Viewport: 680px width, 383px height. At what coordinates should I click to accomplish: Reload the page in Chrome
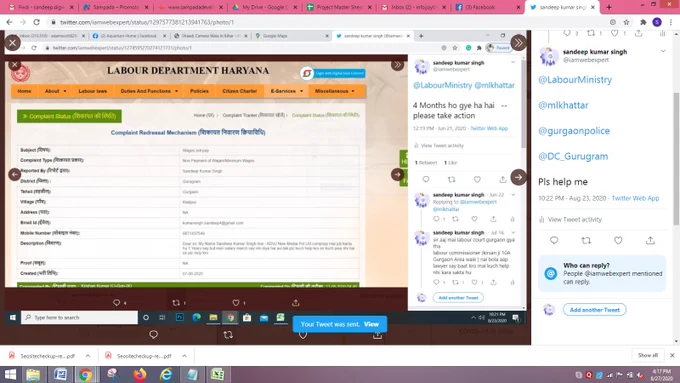coord(36,22)
